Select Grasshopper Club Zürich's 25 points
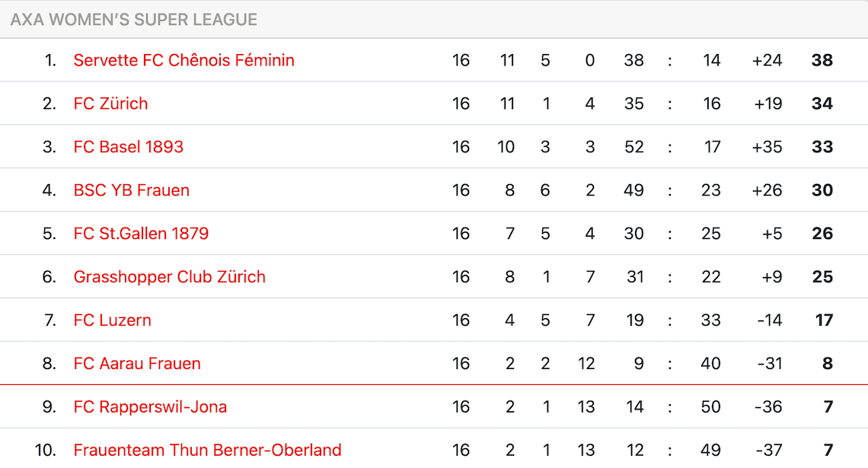This screenshot has width=868, height=468. [822, 277]
